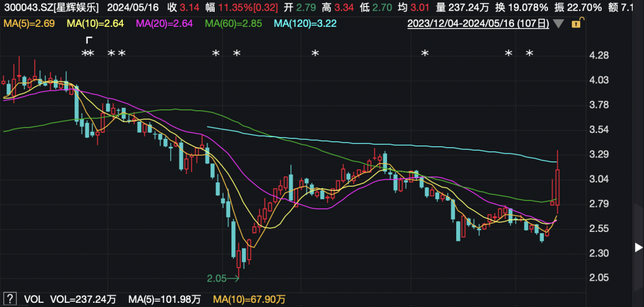Select the MA(60)=2.85 indicator label
The height and width of the screenshot is (307, 644).
pos(234,23)
